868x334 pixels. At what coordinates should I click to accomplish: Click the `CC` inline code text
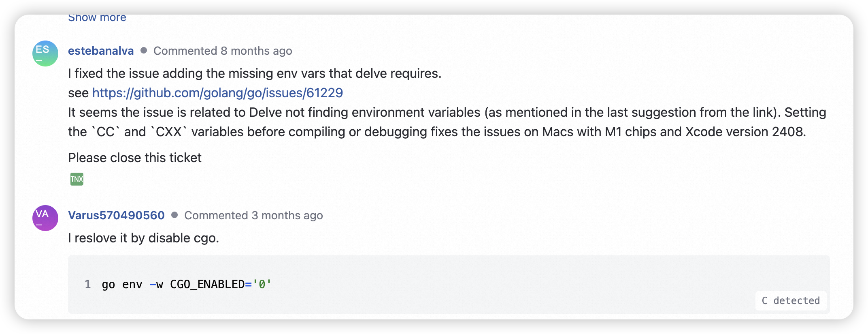point(106,132)
